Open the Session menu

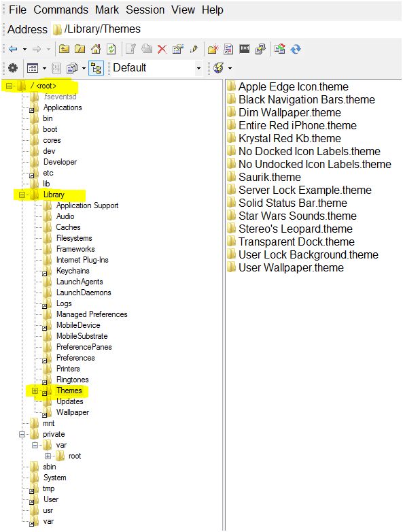(x=145, y=10)
